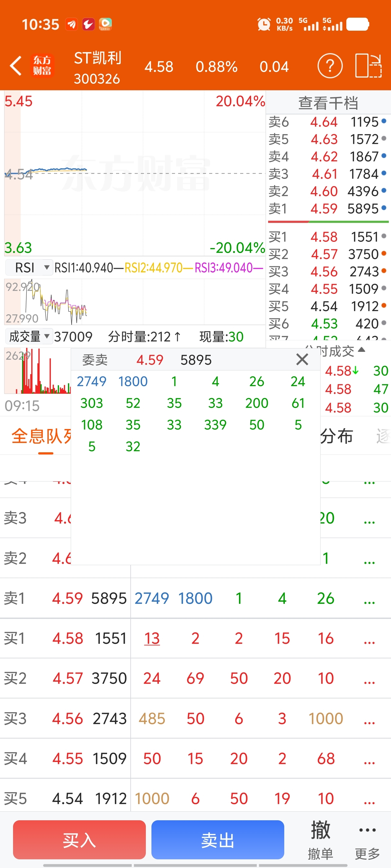The height and width of the screenshot is (868, 391).
Task: Expand more orders in 买1 row
Action: [369, 639]
